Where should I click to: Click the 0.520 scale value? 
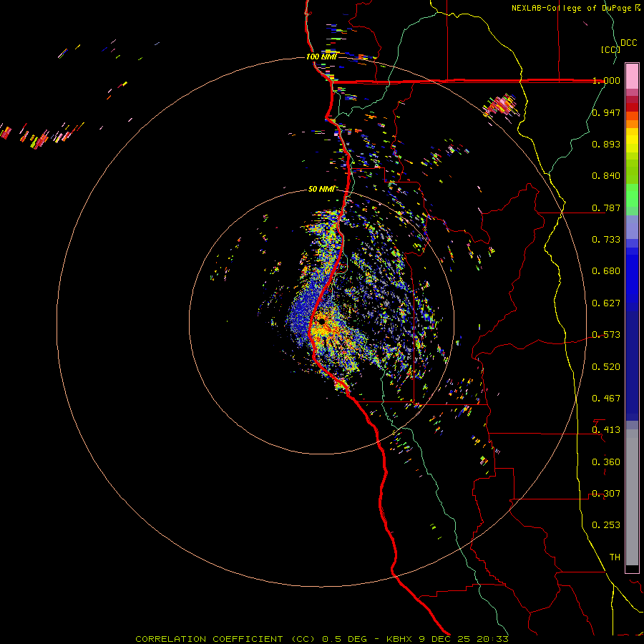(606, 367)
